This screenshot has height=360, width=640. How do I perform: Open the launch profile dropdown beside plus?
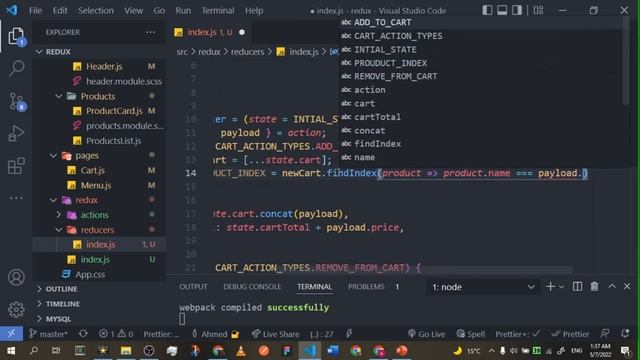click(x=561, y=287)
